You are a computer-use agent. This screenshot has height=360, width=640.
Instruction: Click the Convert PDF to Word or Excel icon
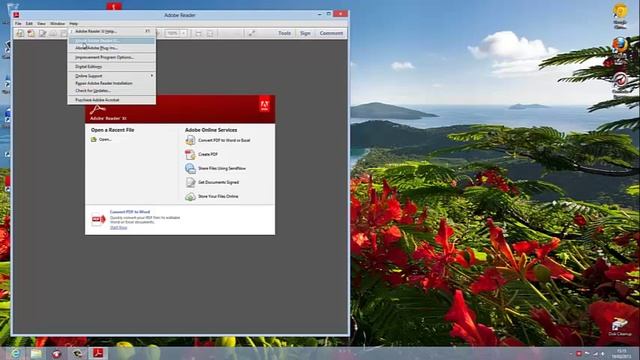pos(190,140)
